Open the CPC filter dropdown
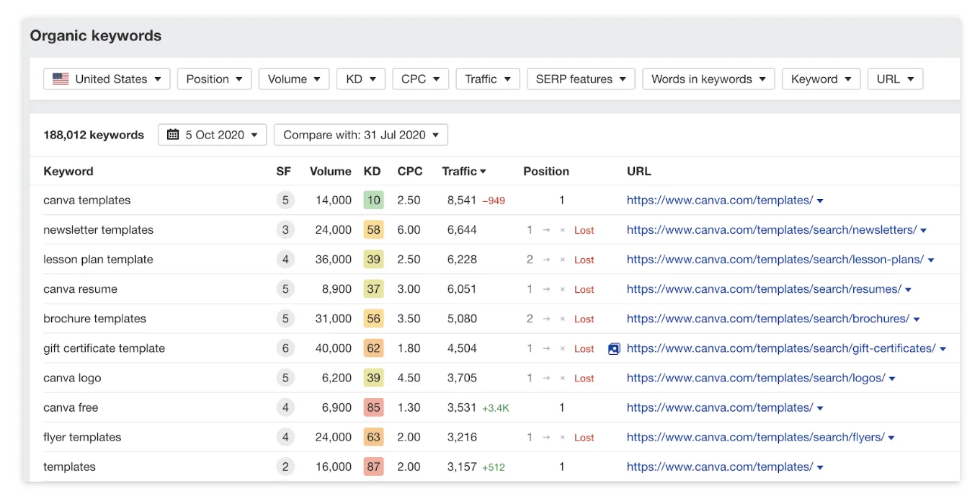980x499 pixels. pos(420,79)
